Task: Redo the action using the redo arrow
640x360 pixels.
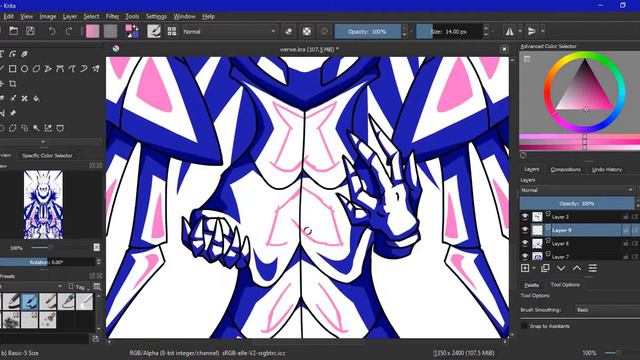Action: tap(69, 31)
